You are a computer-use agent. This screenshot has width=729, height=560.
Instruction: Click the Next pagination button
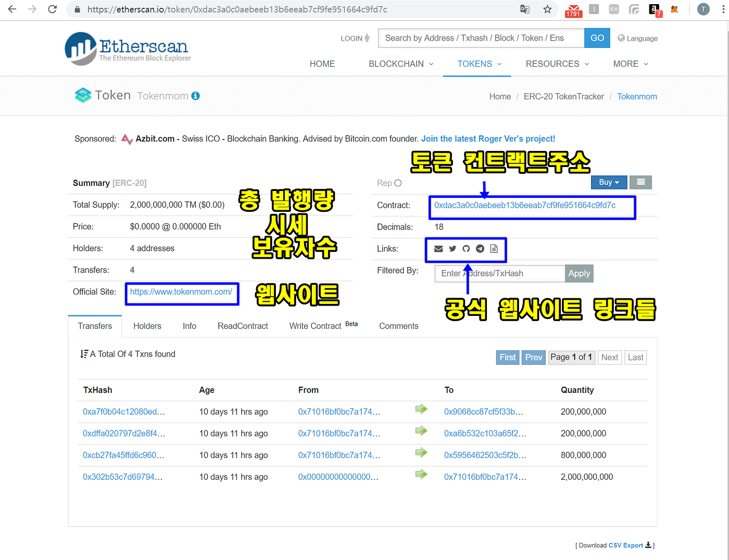[x=610, y=357]
